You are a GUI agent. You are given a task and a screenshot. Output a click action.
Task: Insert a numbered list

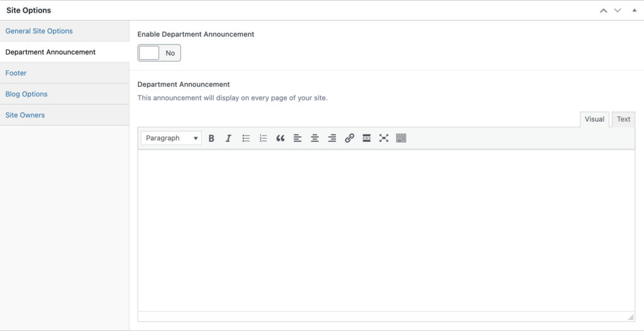[263, 138]
